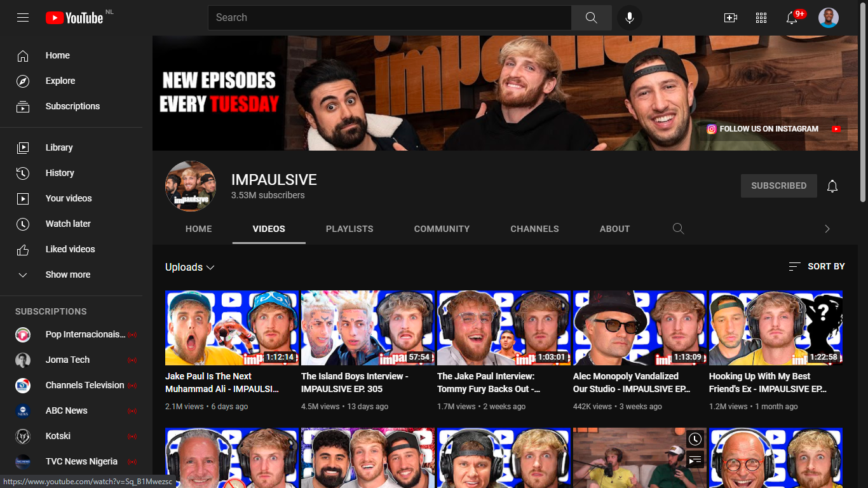Open Alec Monopoly Vandalized Our Studio title
868x488 pixels.
(x=631, y=383)
